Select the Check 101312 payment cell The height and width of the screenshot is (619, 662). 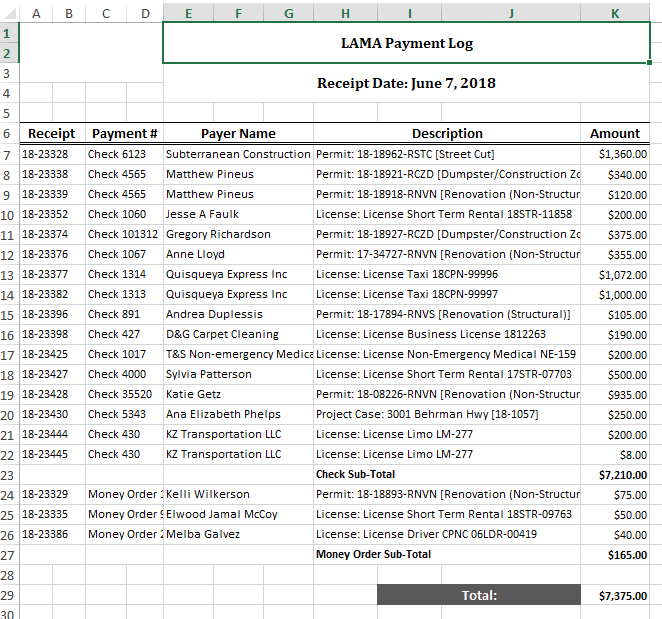click(x=124, y=234)
